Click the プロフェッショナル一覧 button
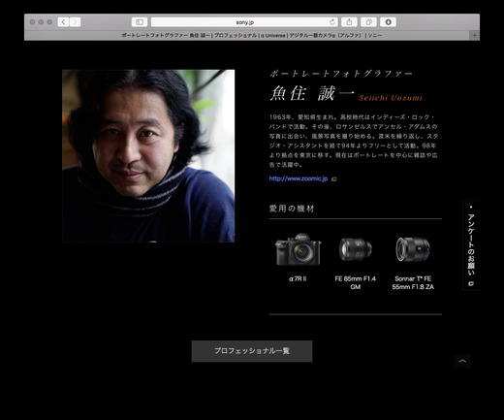The image size is (504, 420). [252, 351]
